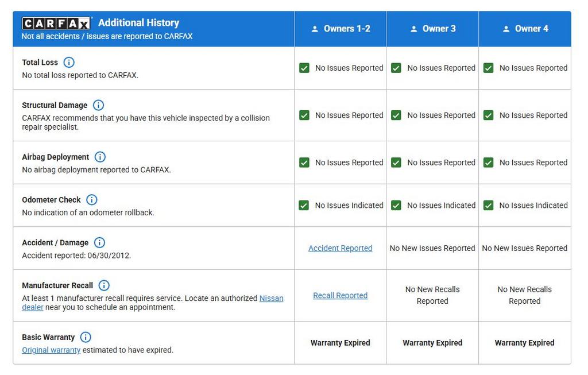Image resolution: width=588 pixels, height=375 pixels.
Task: Show info for Odometer Check
Action: click(x=91, y=200)
